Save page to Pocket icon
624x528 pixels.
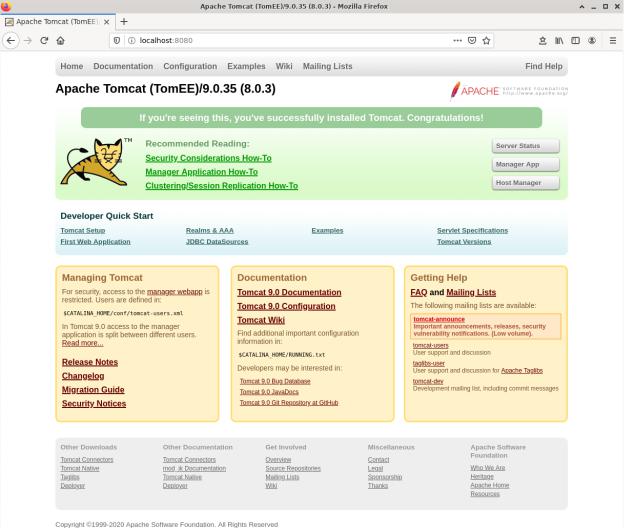pos(472,41)
